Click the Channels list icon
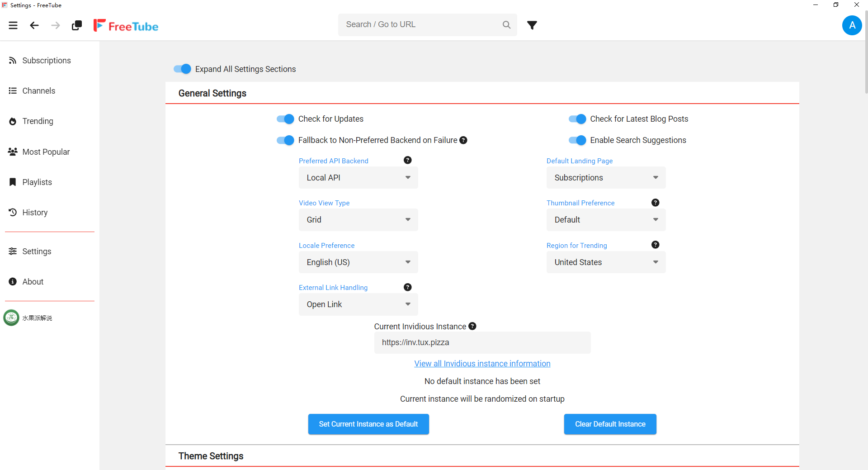Viewport: 868px width, 470px height. (13, 91)
